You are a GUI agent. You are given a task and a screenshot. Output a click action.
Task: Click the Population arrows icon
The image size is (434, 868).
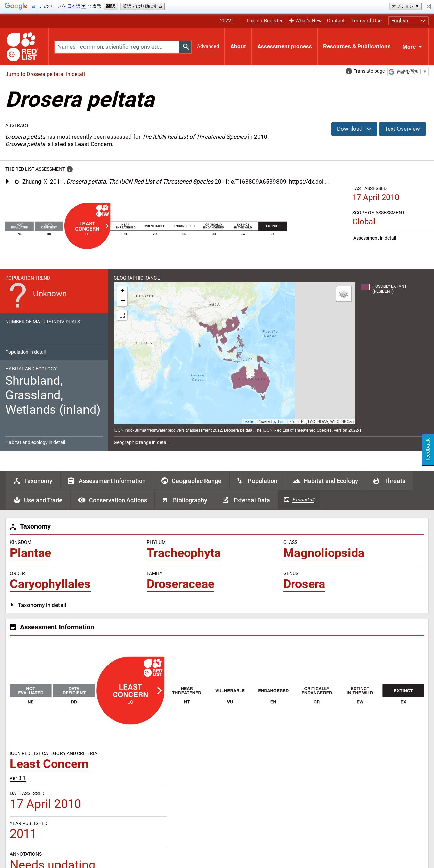click(x=239, y=480)
